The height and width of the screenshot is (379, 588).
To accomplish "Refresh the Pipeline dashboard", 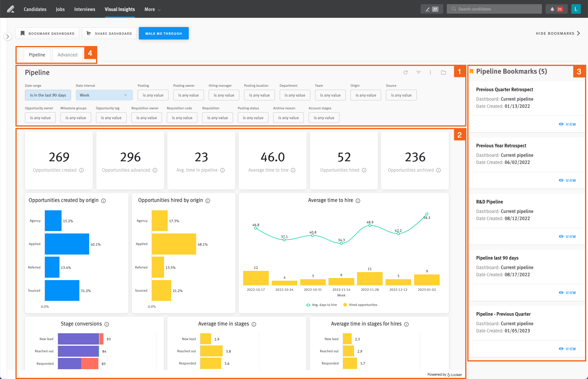I will [405, 72].
